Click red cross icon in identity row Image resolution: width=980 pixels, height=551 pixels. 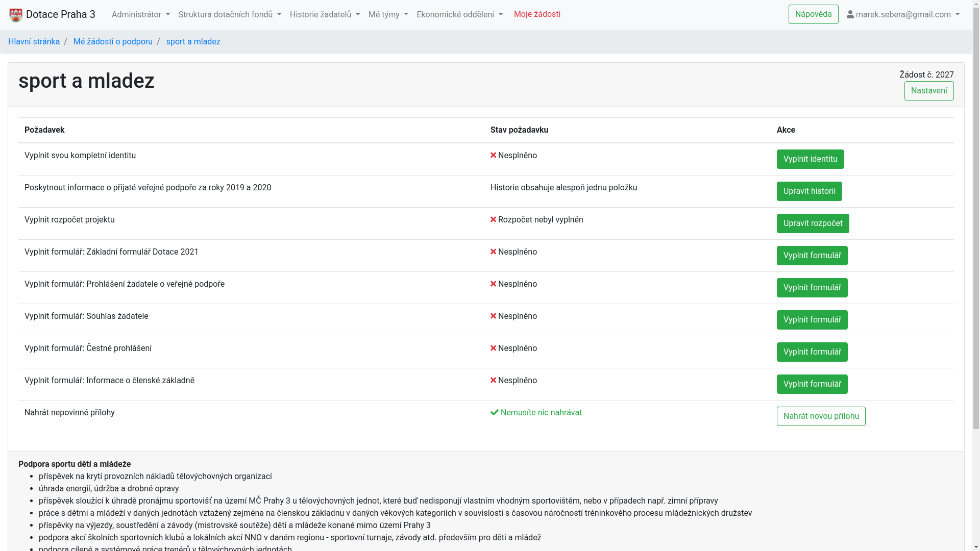click(493, 156)
